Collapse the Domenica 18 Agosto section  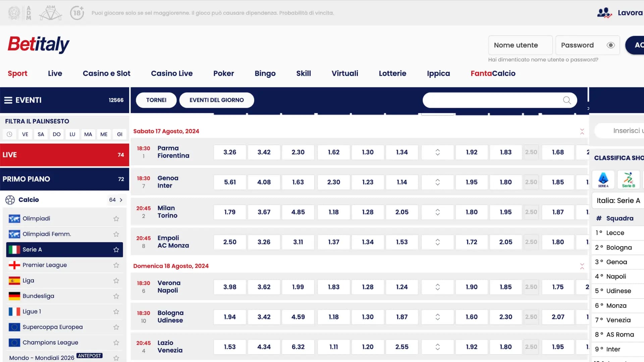(x=582, y=266)
